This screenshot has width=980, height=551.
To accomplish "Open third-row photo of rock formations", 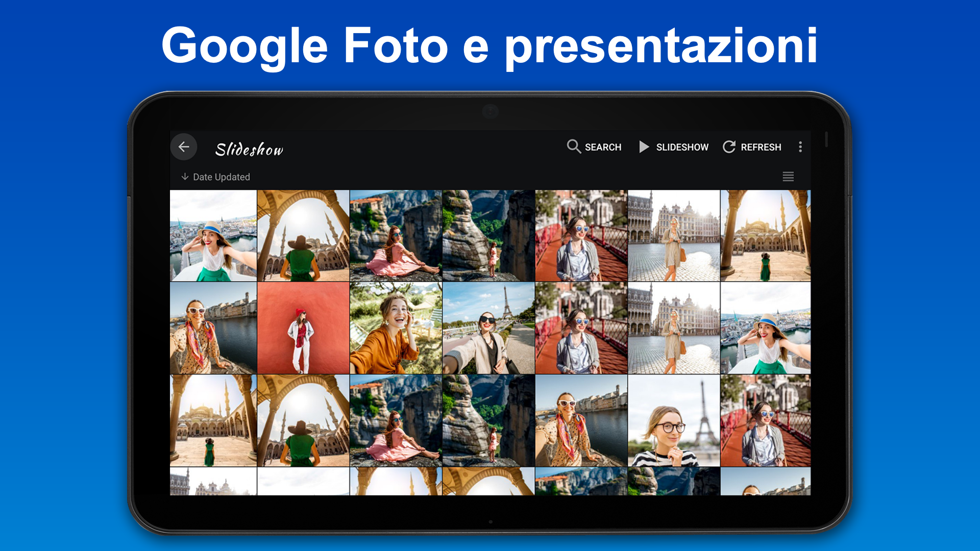I will point(488,421).
